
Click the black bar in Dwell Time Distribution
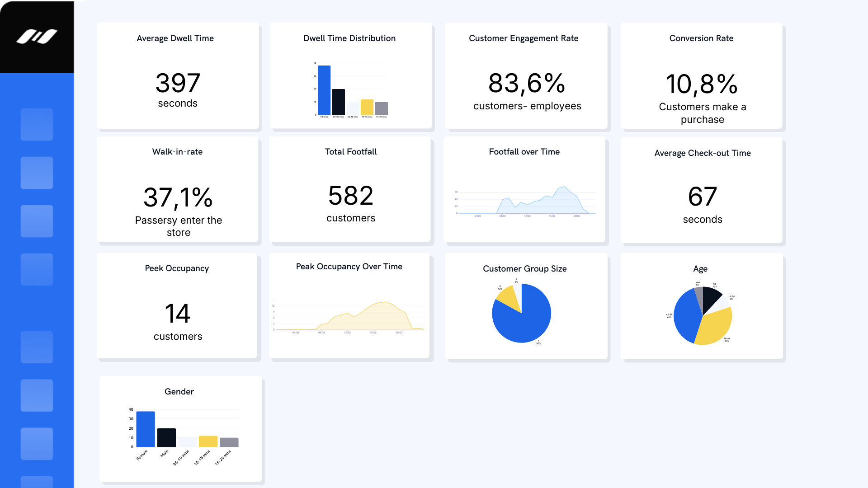click(x=339, y=102)
